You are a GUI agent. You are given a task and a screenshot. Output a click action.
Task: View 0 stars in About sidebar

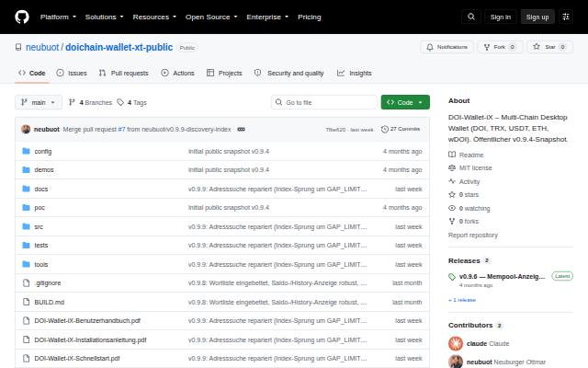(464, 194)
